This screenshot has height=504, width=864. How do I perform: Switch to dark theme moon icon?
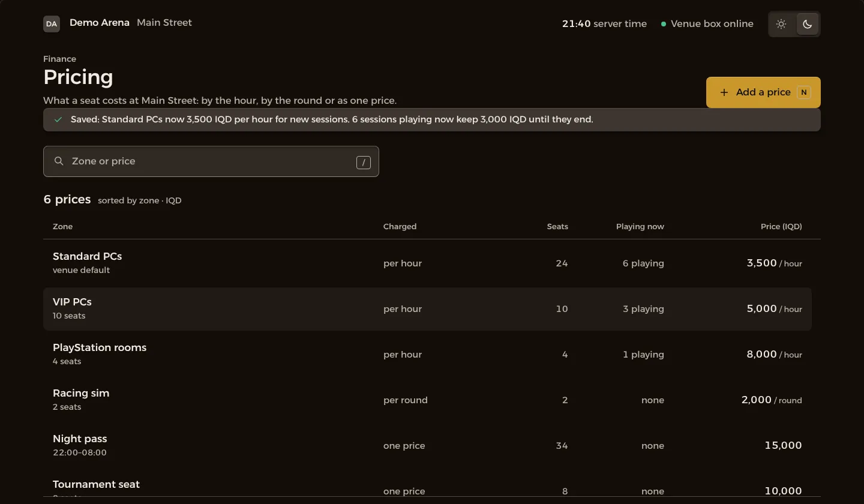pyautogui.click(x=808, y=24)
